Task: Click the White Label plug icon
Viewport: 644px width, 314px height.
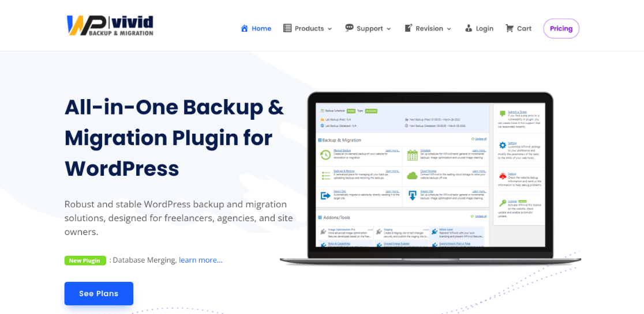Action: pos(435,232)
